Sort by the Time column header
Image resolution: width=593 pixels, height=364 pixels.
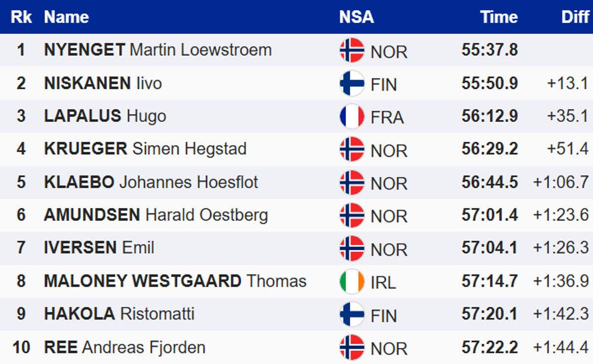[x=499, y=17]
